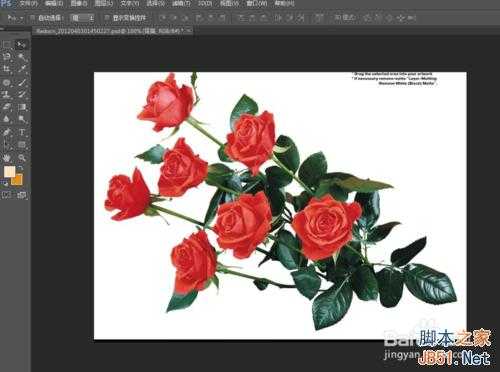Open the File menu
Viewport: 500px width, 372px height.
pos(29,4)
